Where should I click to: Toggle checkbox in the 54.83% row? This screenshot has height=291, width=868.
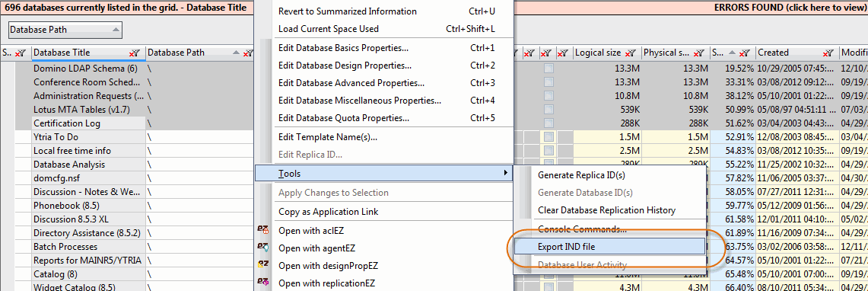pos(548,150)
